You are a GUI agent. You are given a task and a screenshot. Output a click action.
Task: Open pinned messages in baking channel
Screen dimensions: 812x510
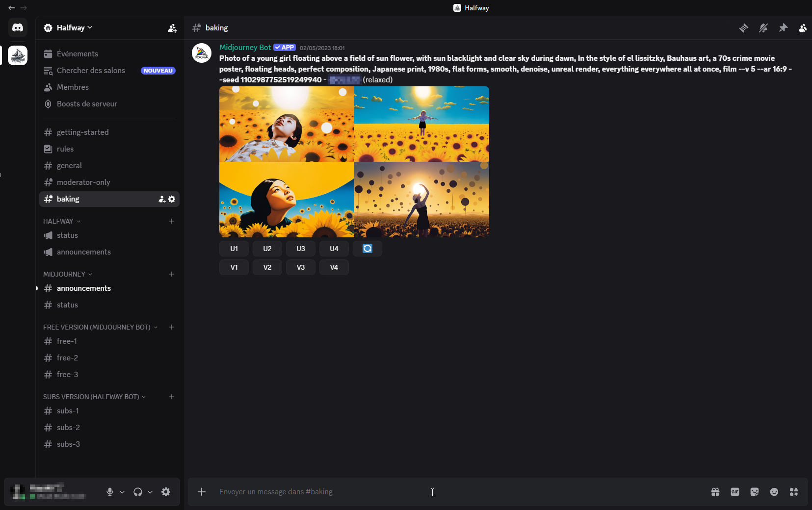[783, 28]
